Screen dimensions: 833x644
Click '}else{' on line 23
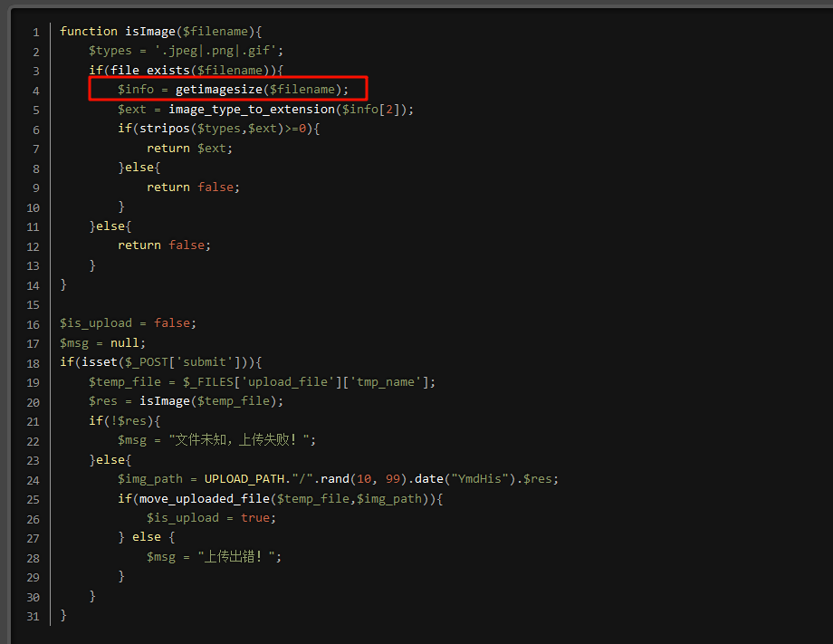[110, 459]
